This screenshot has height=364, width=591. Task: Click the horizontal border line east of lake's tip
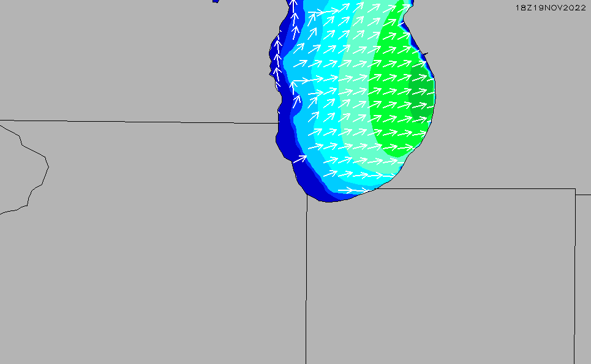pyautogui.click(x=478, y=188)
